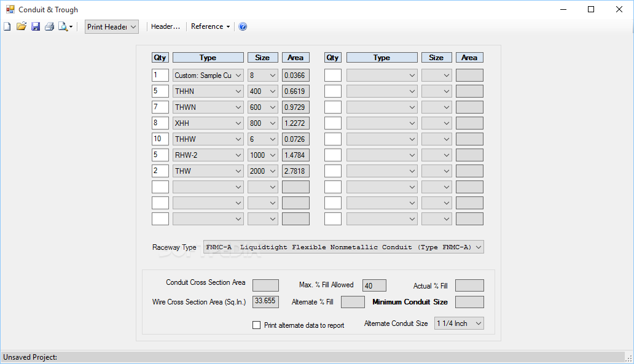Click the Unsaved Project status bar text
The height and width of the screenshot is (364, 634).
point(30,357)
